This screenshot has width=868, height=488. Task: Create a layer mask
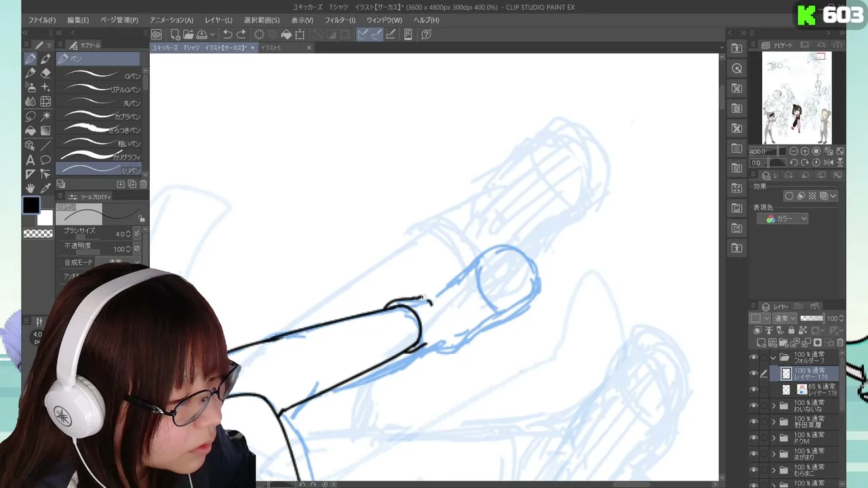(x=818, y=343)
